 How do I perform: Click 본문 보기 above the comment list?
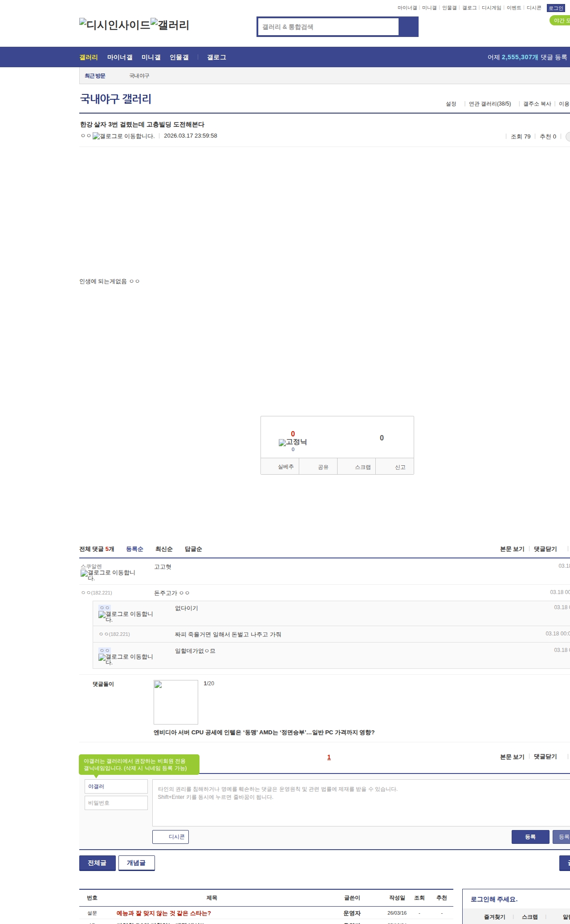tap(512, 549)
